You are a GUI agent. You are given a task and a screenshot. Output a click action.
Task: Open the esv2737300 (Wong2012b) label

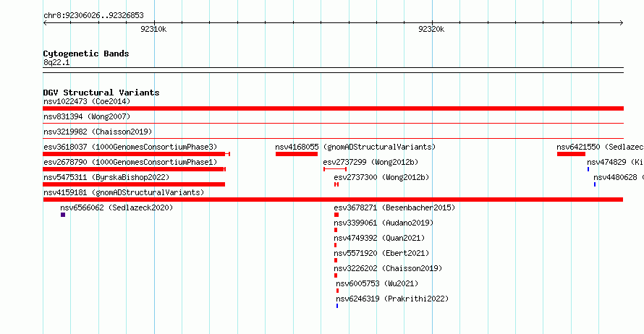381,177
